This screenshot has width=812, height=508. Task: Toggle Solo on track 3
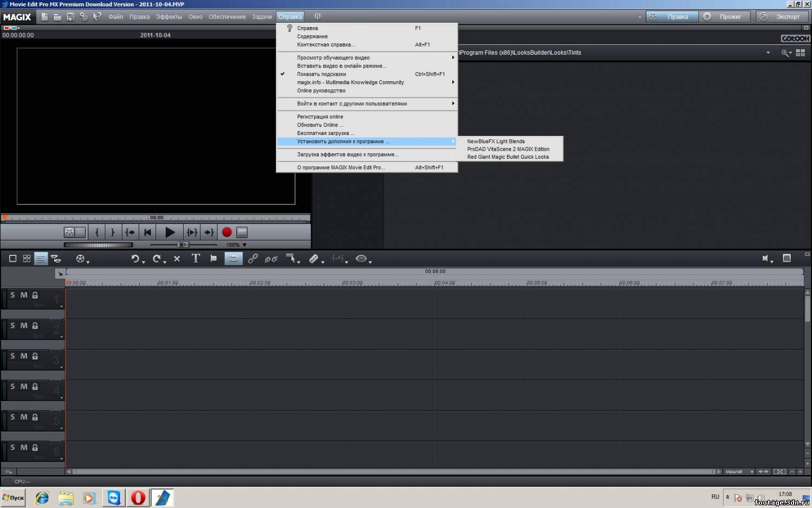click(13, 356)
